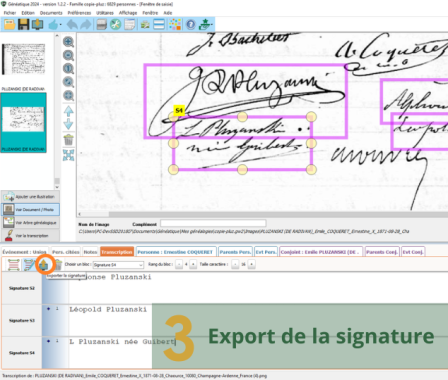Click the Export signature icon

pos(44,265)
